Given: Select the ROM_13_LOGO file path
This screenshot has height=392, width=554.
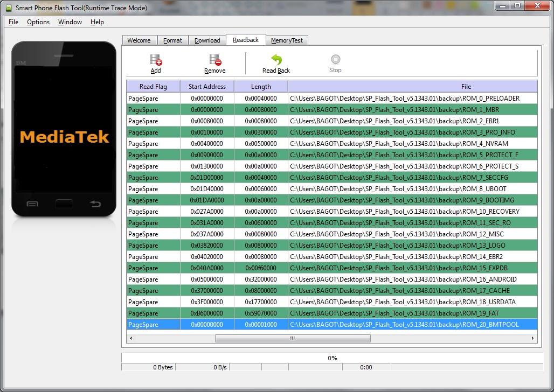Looking at the screenshot, I should (x=398, y=245).
